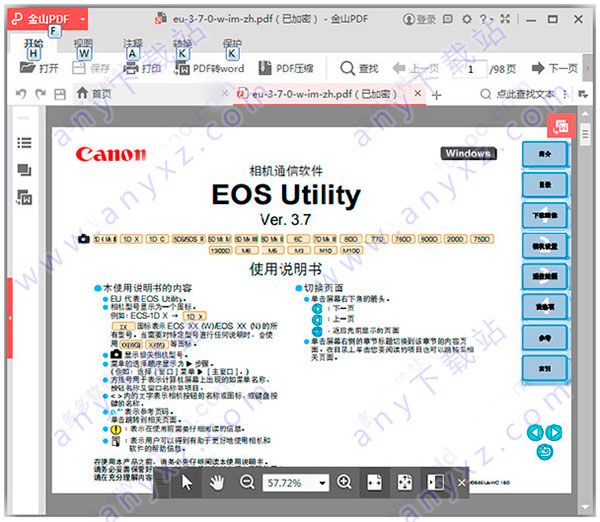600x522 pixels.
Task: Open the page thumbnails sidebar icon
Action: click(x=24, y=170)
